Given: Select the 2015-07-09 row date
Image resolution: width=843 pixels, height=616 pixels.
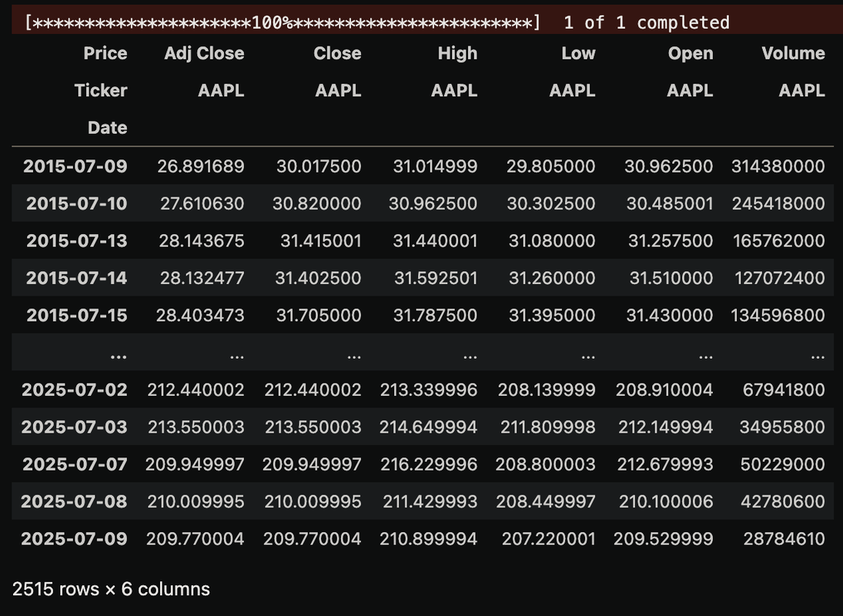Looking at the screenshot, I should [x=75, y=166].
